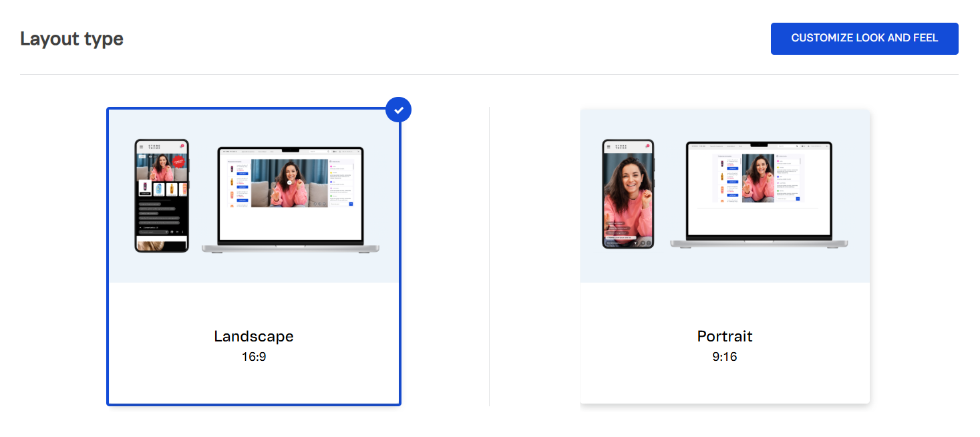Click the Layout type heading

pos(71,39)
